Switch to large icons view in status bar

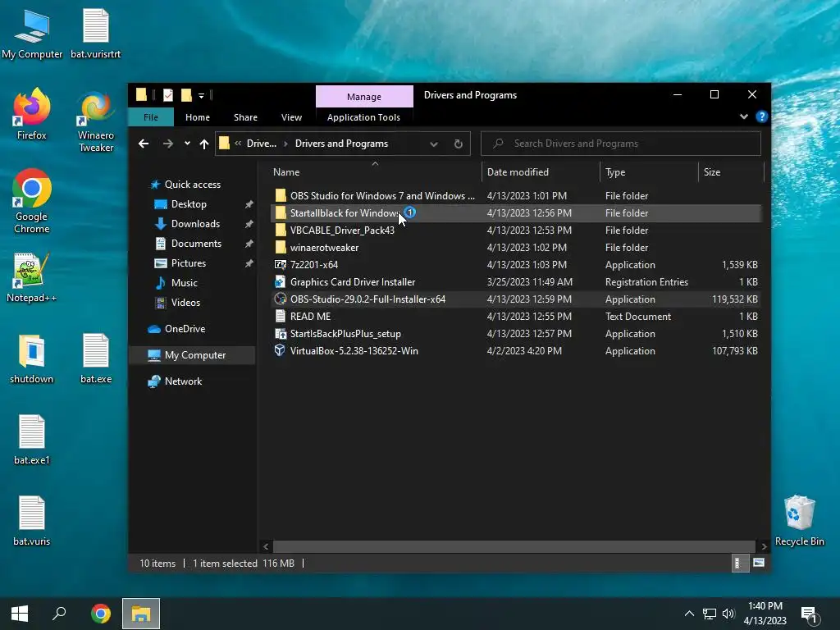[758, 563]
